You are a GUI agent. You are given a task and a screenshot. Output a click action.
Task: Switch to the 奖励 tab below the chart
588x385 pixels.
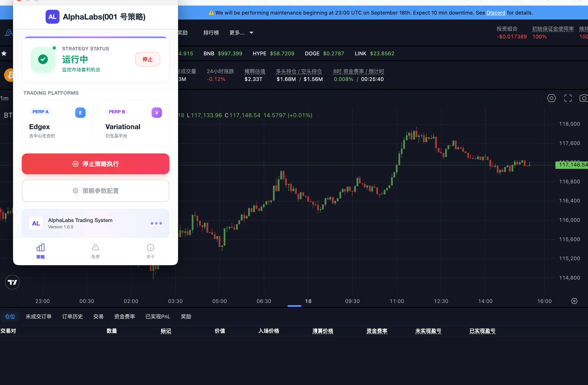coord(186,316)
